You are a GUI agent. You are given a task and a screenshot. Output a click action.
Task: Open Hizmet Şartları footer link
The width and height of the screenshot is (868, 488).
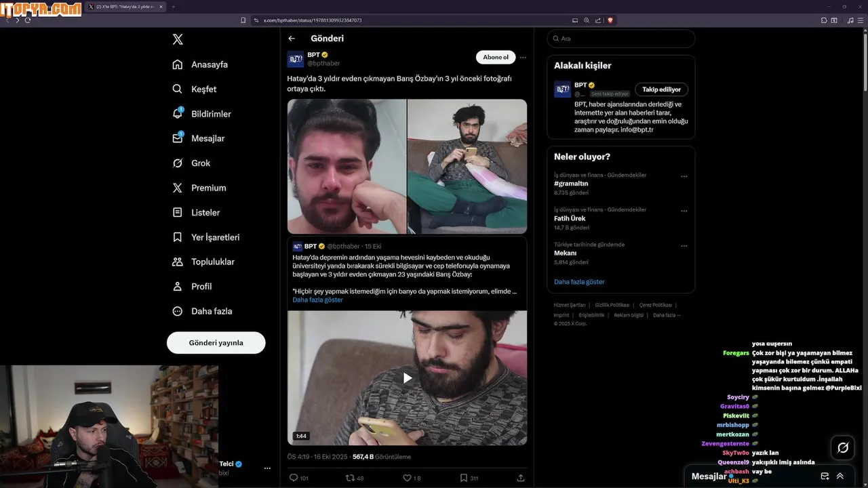click(x=570, y=305)
